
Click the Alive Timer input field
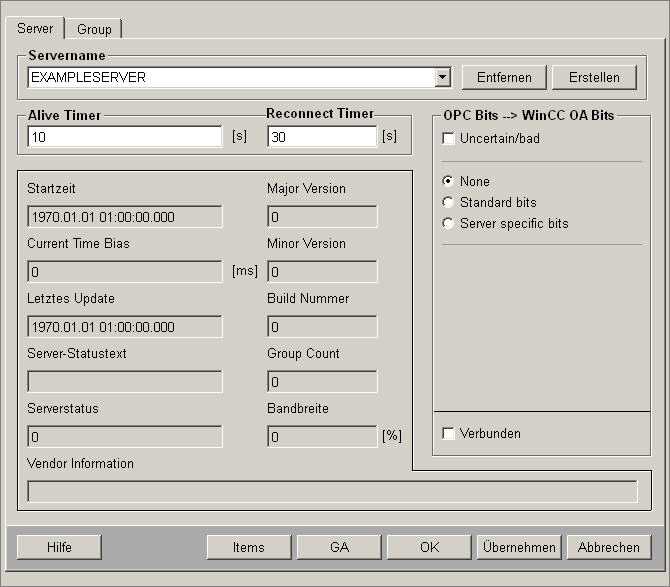(x=124, y=137)
